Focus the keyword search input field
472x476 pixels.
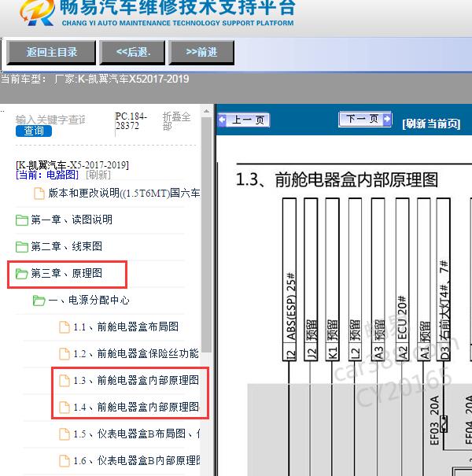pyautogui.click(x=50, y=120)
